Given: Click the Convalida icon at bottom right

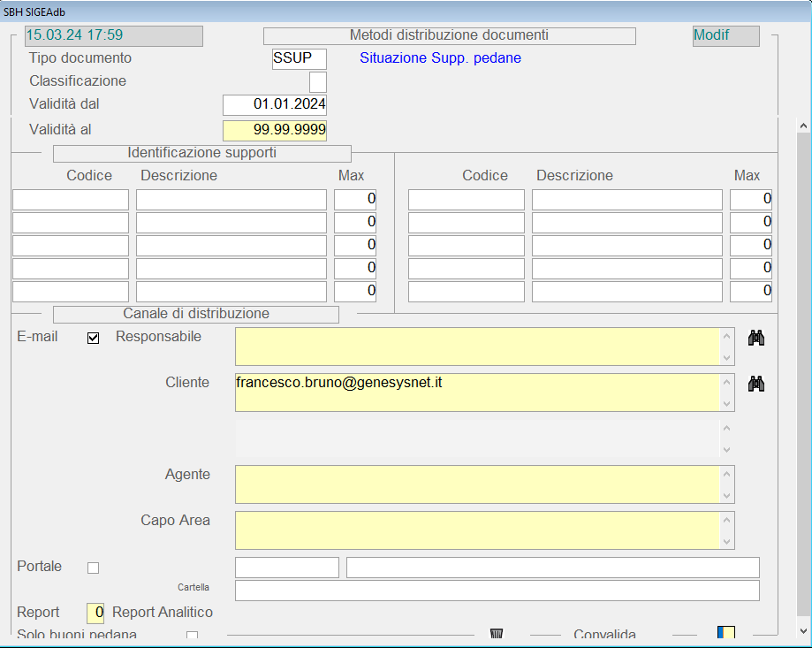Looking at the screenshot, I should click(x=725, y=633).
